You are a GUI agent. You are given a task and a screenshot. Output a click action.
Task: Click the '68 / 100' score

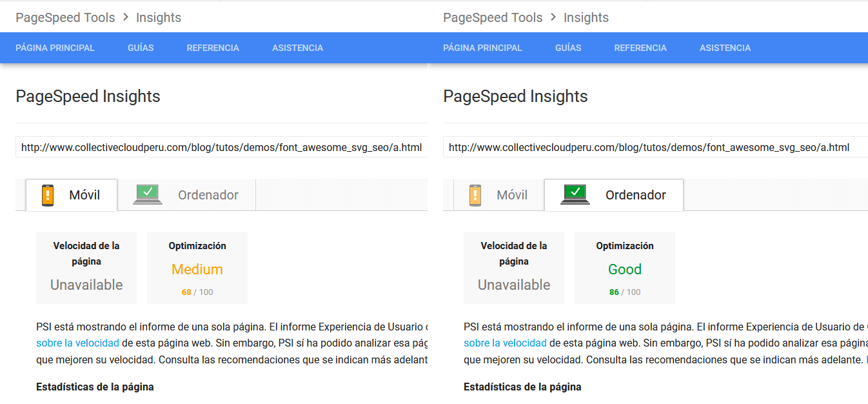click(x=197, y=292)
